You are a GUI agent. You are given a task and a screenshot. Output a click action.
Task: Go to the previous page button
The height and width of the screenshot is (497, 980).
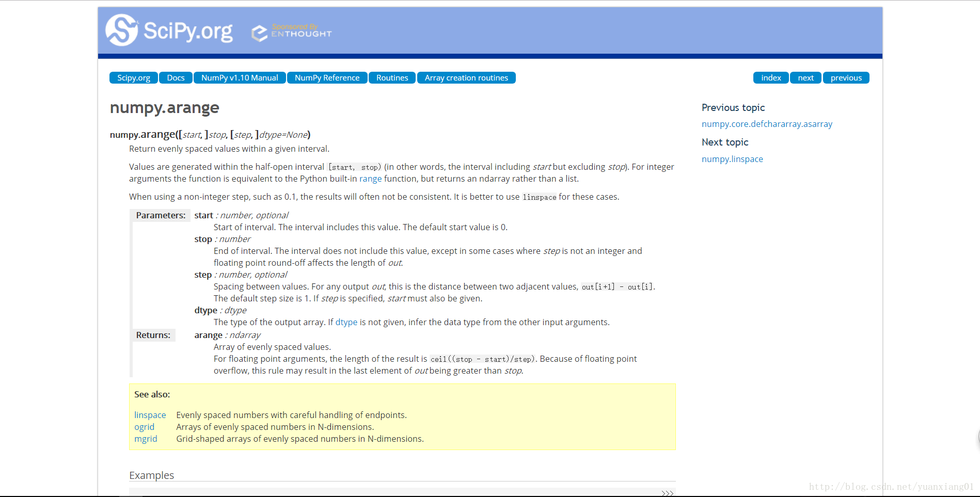(846, 78)
